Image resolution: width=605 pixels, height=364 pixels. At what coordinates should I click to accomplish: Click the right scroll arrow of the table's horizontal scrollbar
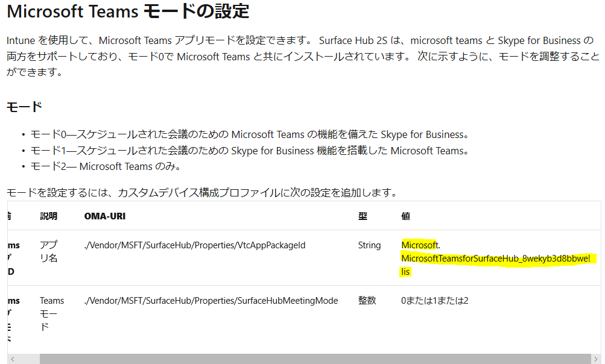[x=596, y=359]
